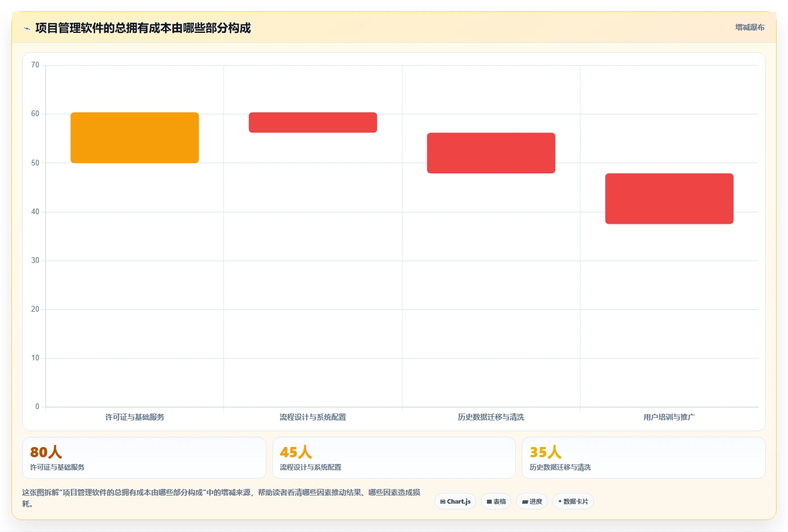
Task: Click the 增减瀑布 label in header
Action: point(749,27)
